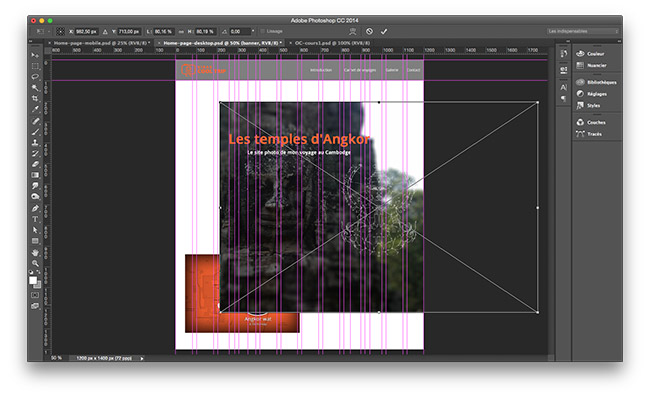
Task: Edit the width L percentage field
Action: [x=164, y=31]
